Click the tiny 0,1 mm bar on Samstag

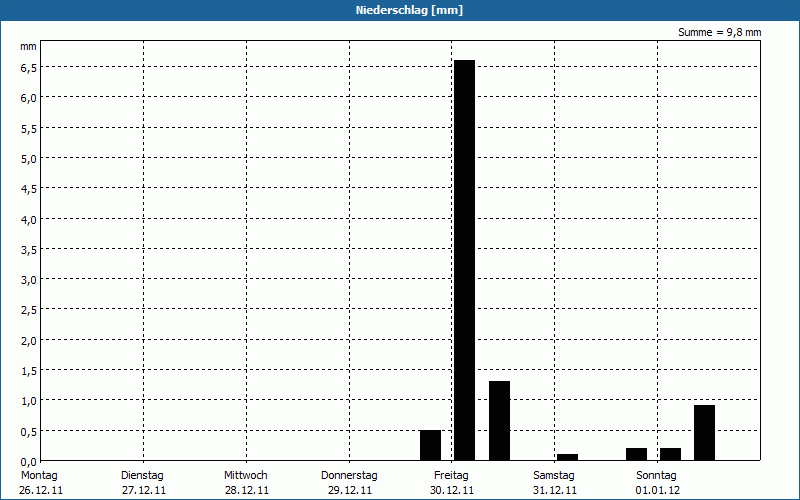567,457
